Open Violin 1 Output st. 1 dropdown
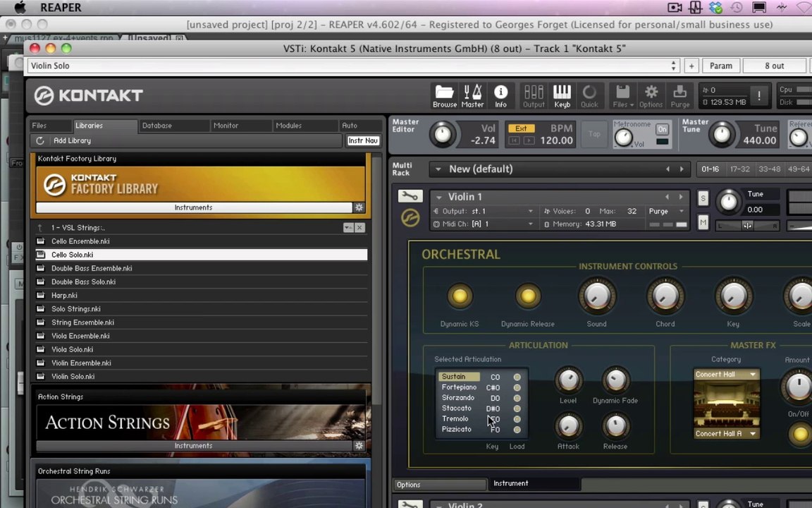 point(530,212)
